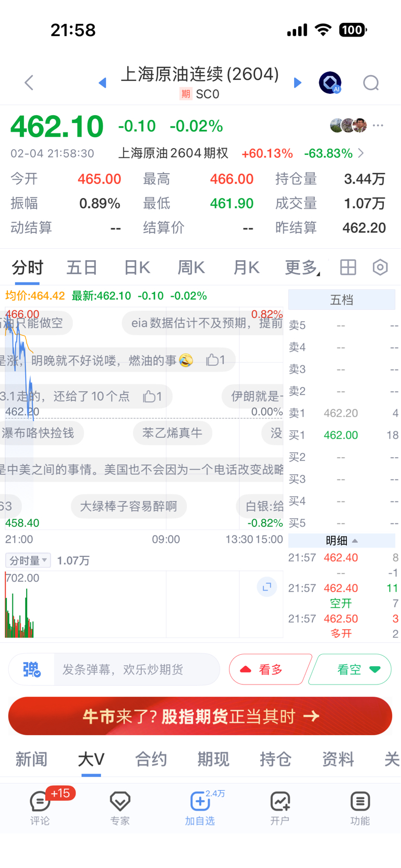The height and width of the screenshot is (868, 401).
Task: Tap the 昨结算 462.20 value
Action: click(x=364, y=228)
